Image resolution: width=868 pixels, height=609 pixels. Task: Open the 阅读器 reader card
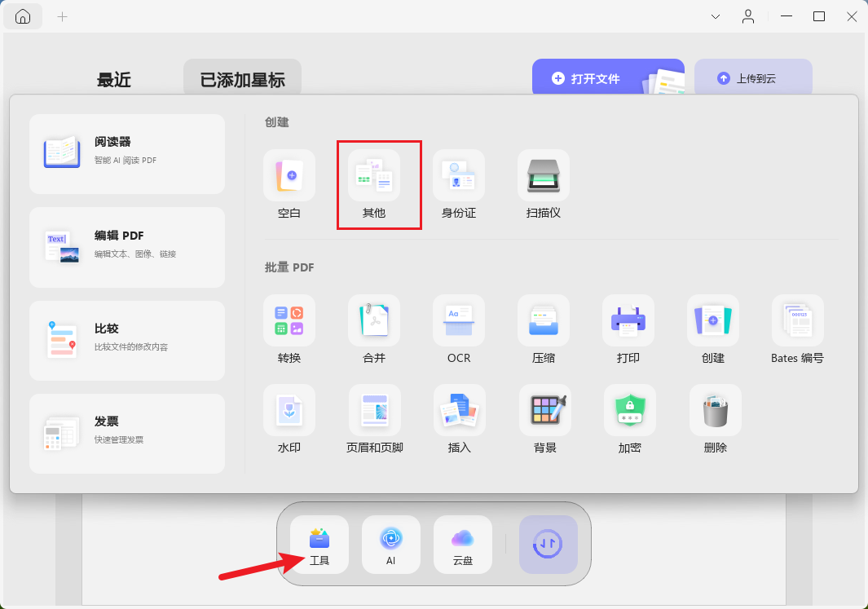click(x=127, y=154)
